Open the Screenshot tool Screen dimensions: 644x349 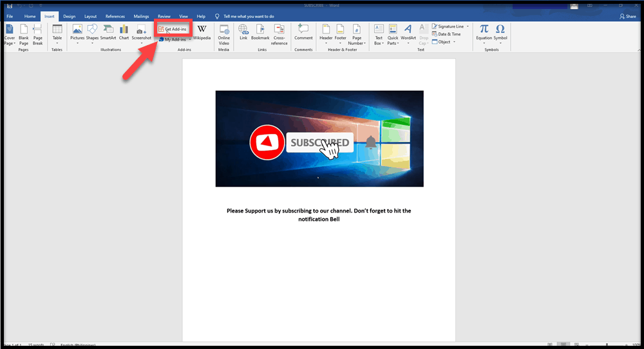tap(141, 35)
